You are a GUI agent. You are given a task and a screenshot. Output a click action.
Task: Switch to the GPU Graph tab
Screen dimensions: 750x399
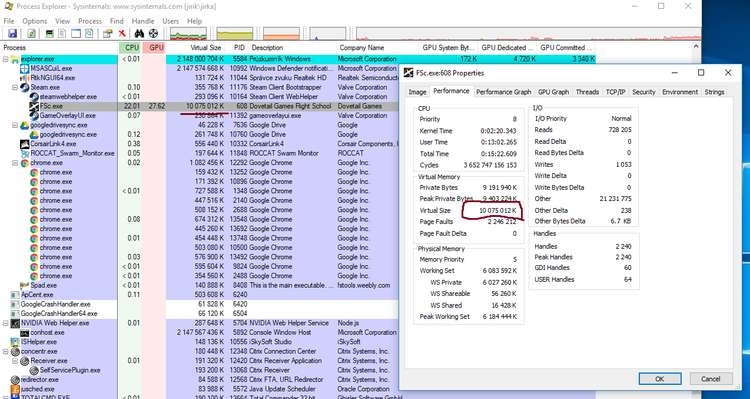(x=553, y=92)
